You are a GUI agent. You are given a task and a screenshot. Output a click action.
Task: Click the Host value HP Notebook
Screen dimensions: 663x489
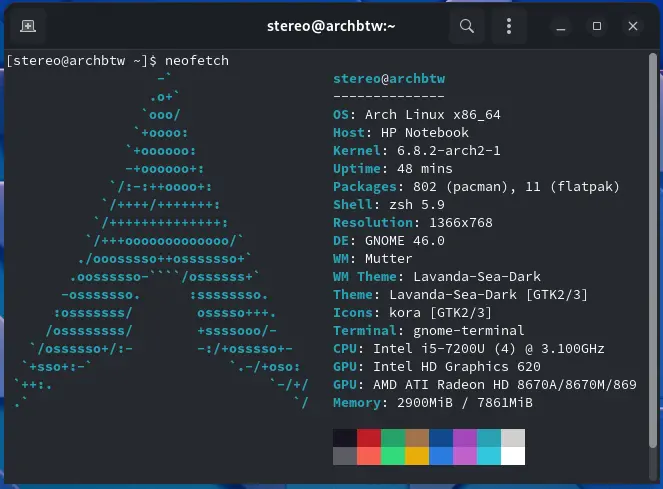(425, 133)
